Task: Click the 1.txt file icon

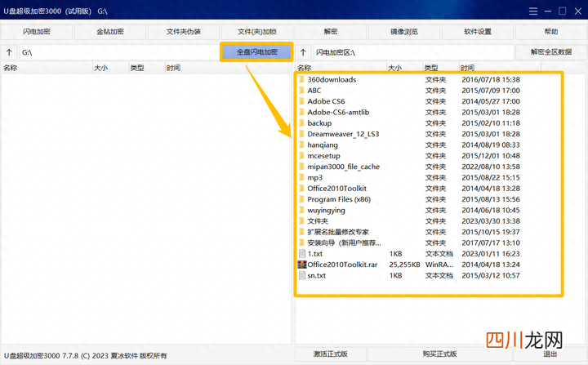Action: [x=302, y=254]
